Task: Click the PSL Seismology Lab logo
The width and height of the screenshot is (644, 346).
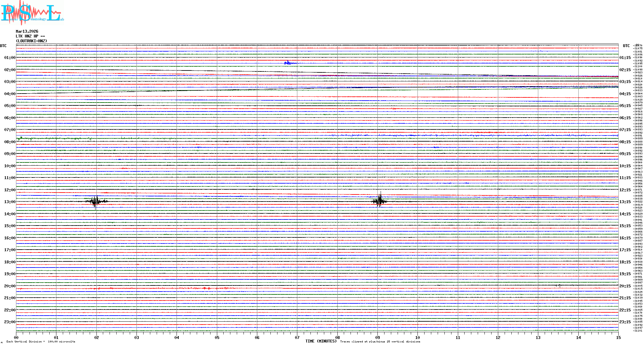Action: [32, 13]
